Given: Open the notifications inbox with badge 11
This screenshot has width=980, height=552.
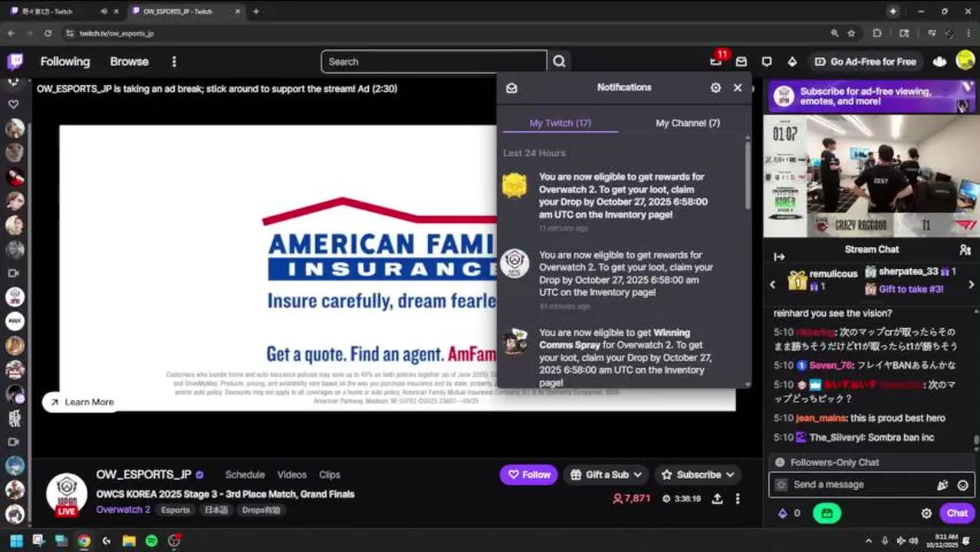Looking at the screenshot, I should pos(715,61).
